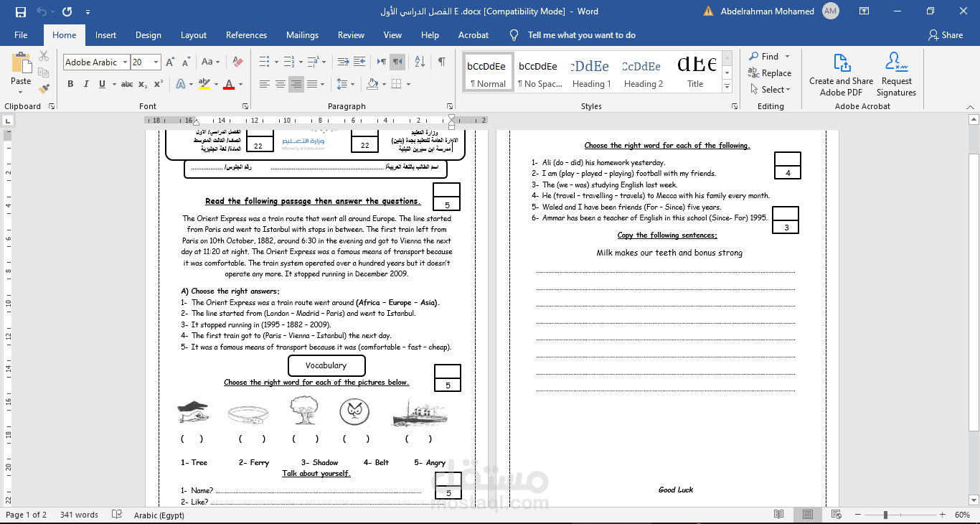Open the Find dropdown arrow

click(x=787, y=56)
